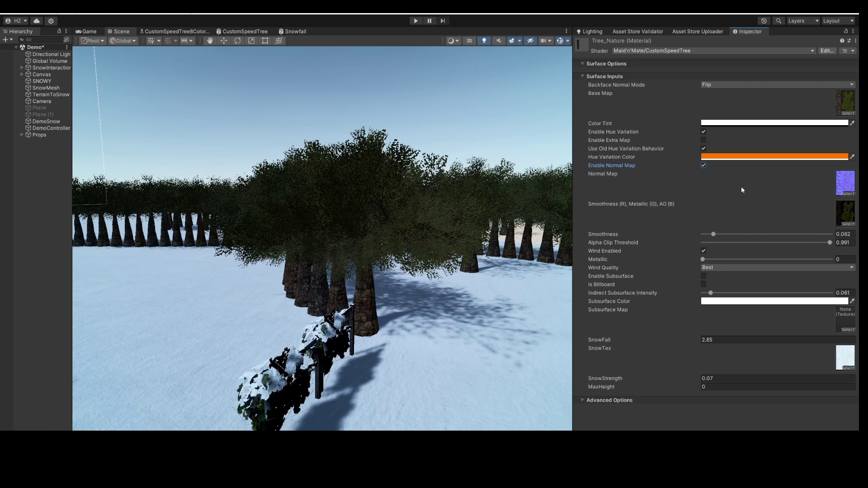868x488 pixels.
Task: Open the Layout dropdown
Action: point(839,21)
